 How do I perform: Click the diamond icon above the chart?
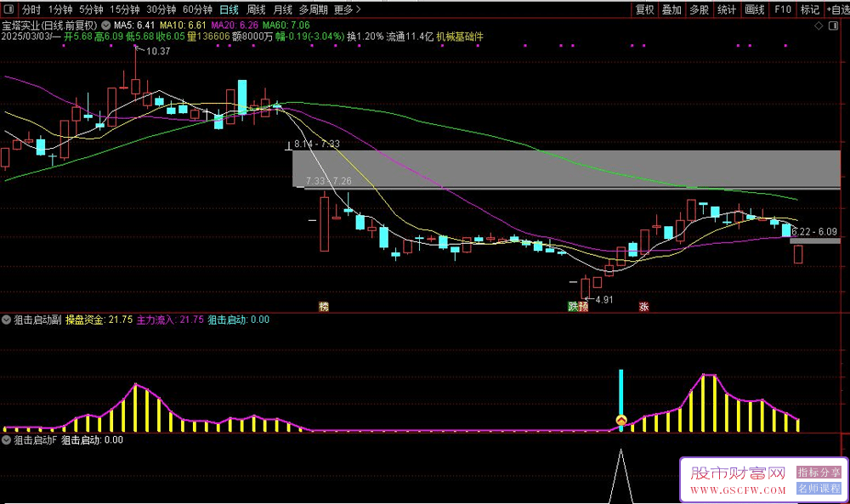point(819,25)
